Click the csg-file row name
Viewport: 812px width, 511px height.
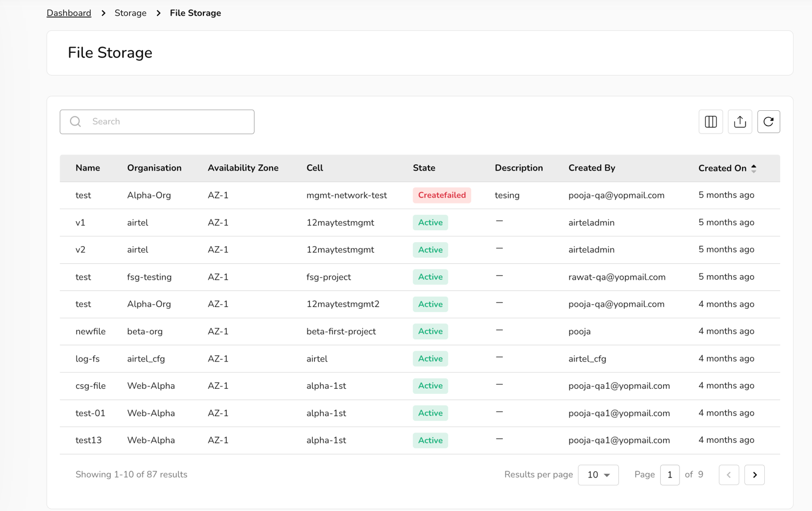(90, 386)
